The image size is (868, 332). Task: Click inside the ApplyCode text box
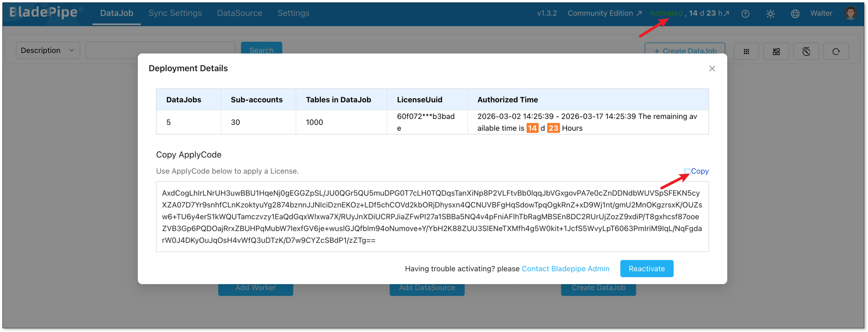(x=432, y=216)
